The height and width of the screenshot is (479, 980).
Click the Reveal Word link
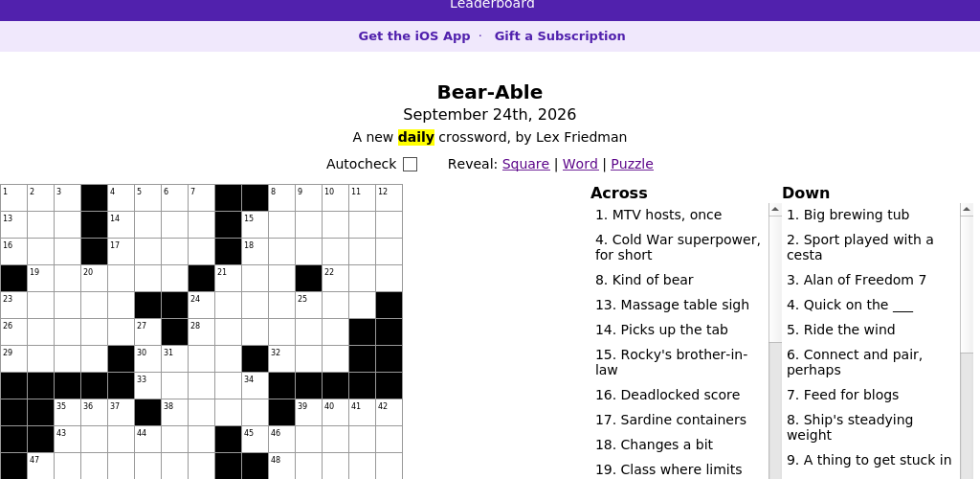tap(580, 164)
